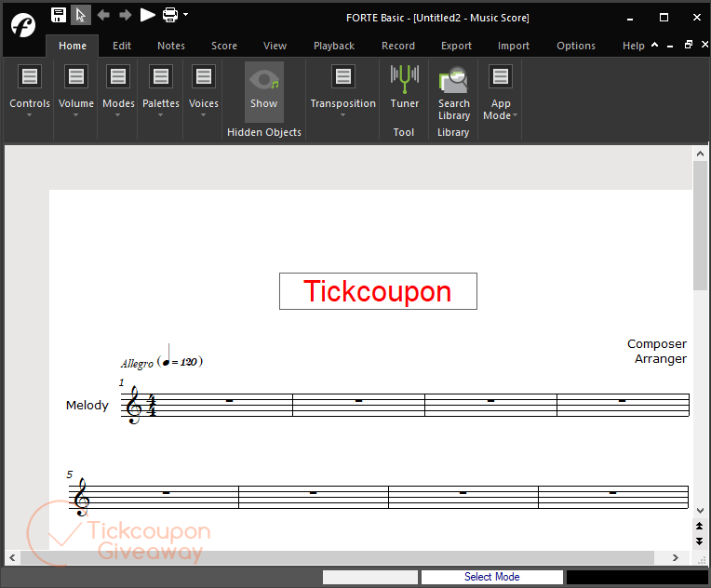Click the Palettes panel icon

[x=160, y=76]
